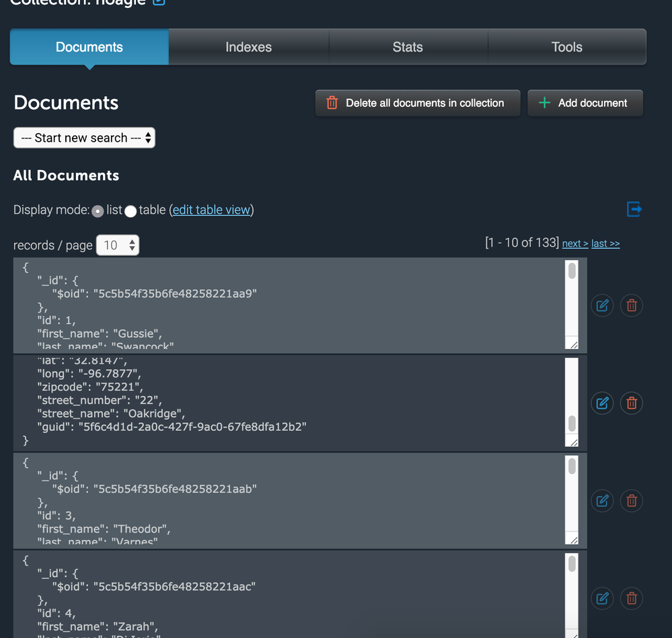Select the table display mode
This screenshot has width=672, height=638.
(x=130, y=210)
